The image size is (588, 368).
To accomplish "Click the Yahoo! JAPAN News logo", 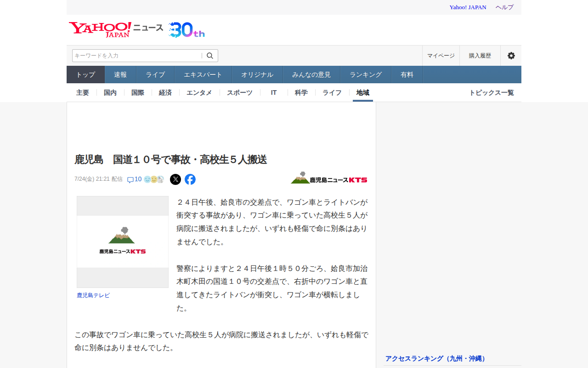I will 116,29.
